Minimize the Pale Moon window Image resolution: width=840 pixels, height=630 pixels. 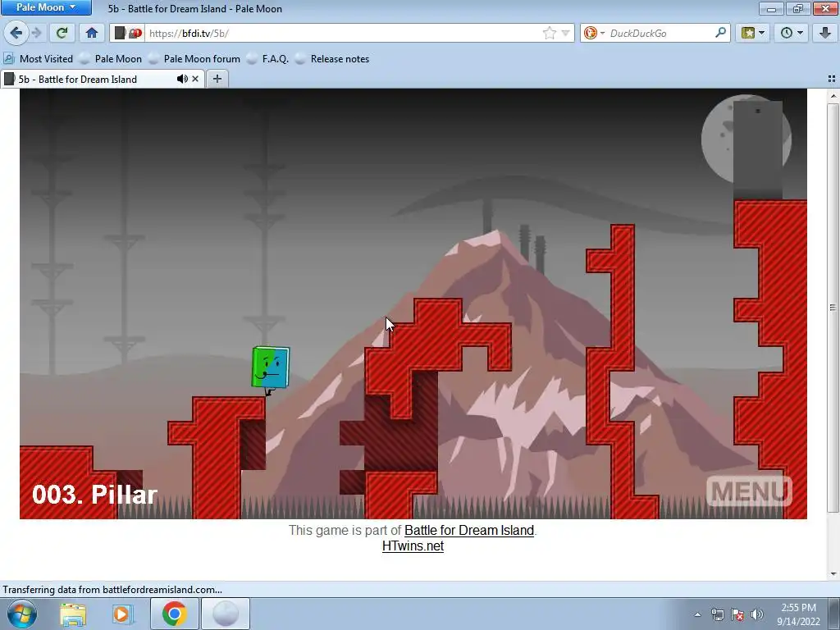(771, 8)
